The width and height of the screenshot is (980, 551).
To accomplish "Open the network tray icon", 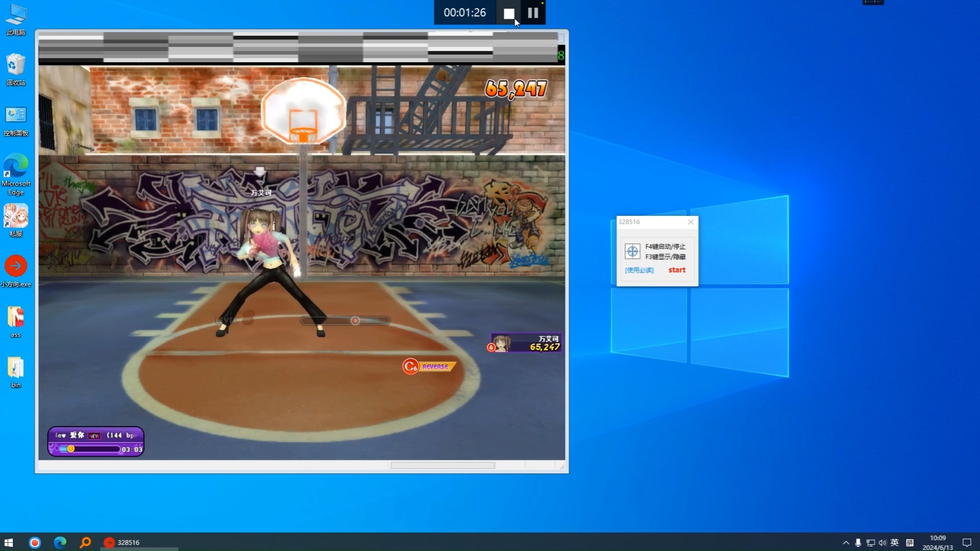I will tap(871, 542).
